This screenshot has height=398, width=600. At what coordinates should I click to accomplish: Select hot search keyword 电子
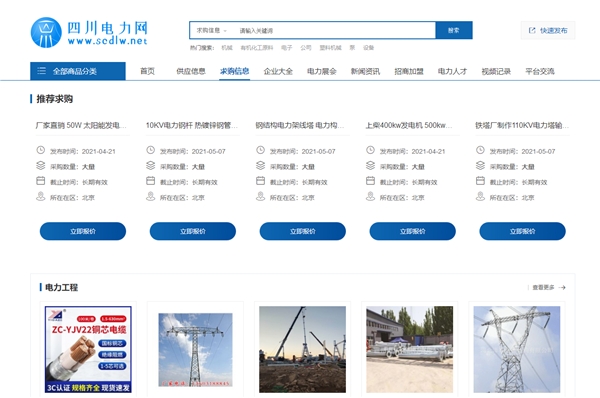coord(287,48)
